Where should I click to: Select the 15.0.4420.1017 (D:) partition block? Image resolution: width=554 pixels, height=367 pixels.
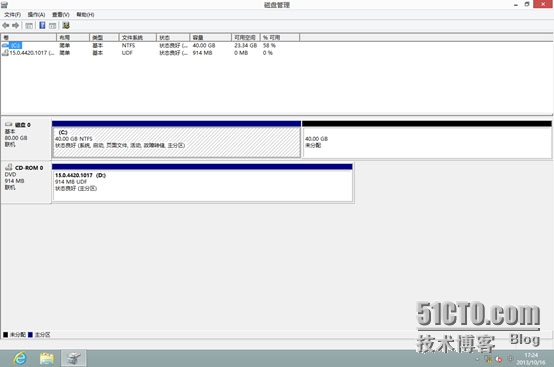point(202,183)
